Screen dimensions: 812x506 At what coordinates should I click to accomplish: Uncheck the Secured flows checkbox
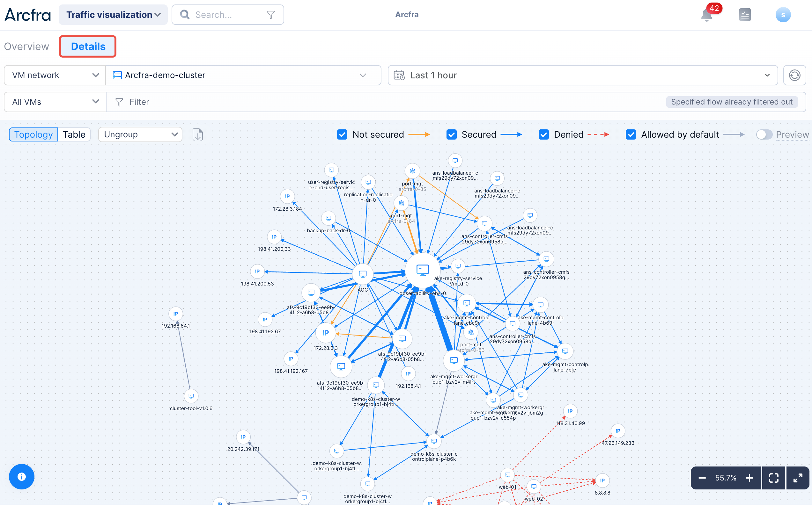pos(451,134)
